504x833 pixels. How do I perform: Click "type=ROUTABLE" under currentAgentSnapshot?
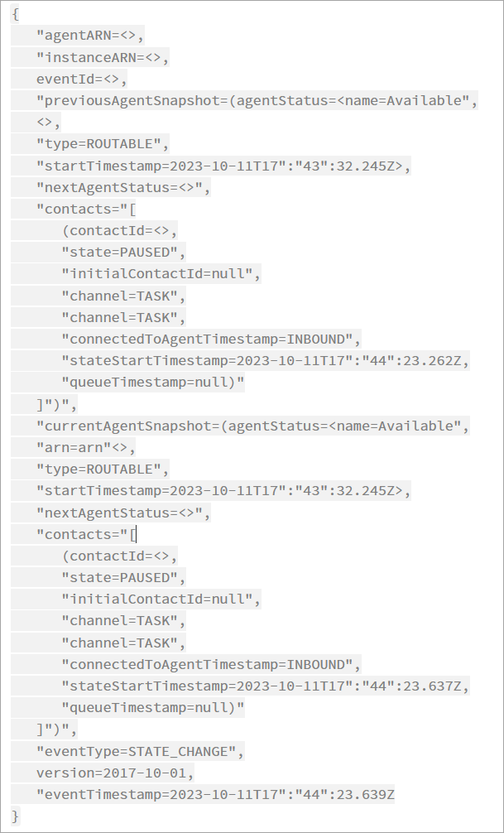tap(103, 469)
